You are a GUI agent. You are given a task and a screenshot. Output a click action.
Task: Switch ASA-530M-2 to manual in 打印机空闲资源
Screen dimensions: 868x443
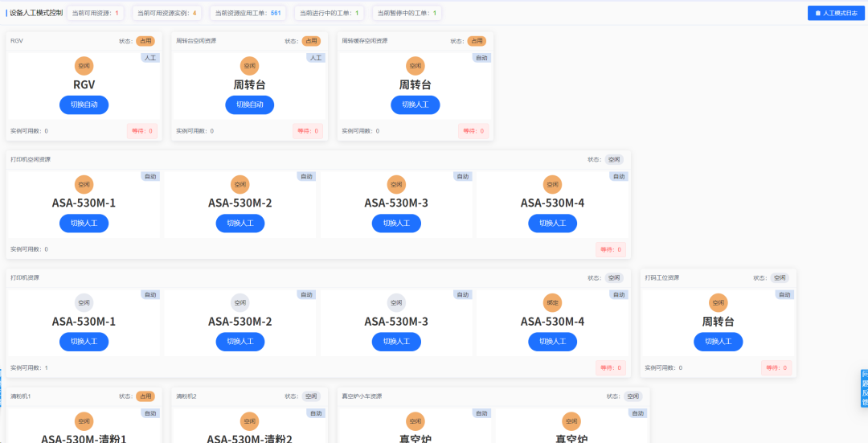click(240, 224)
